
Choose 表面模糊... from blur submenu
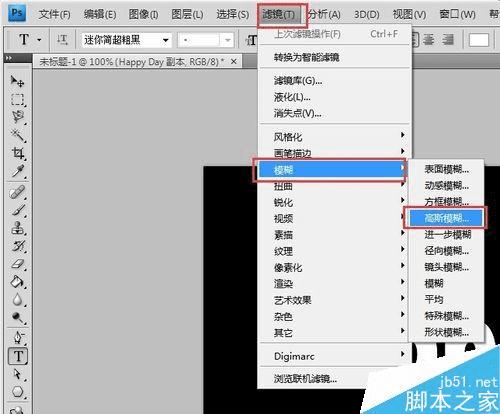[446, 169]
